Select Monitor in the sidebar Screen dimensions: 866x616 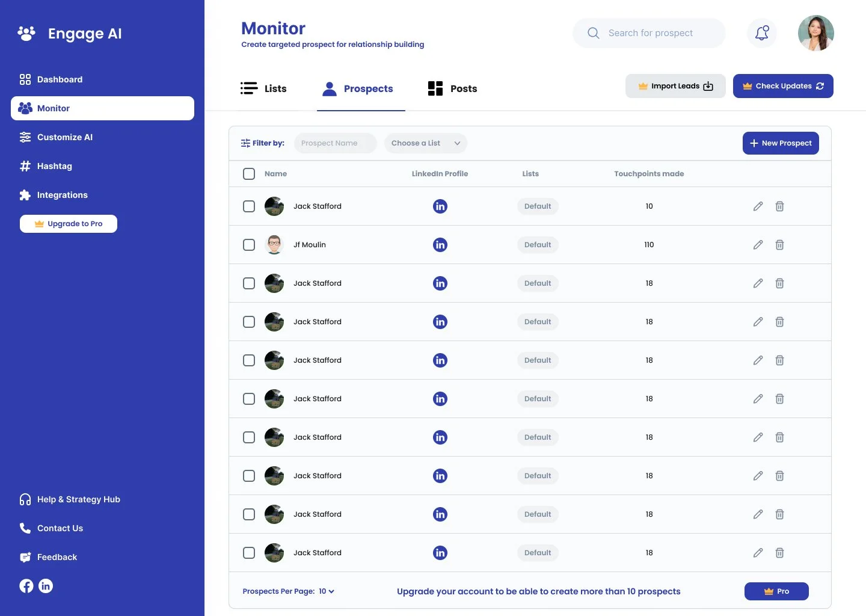coord(102,108)
